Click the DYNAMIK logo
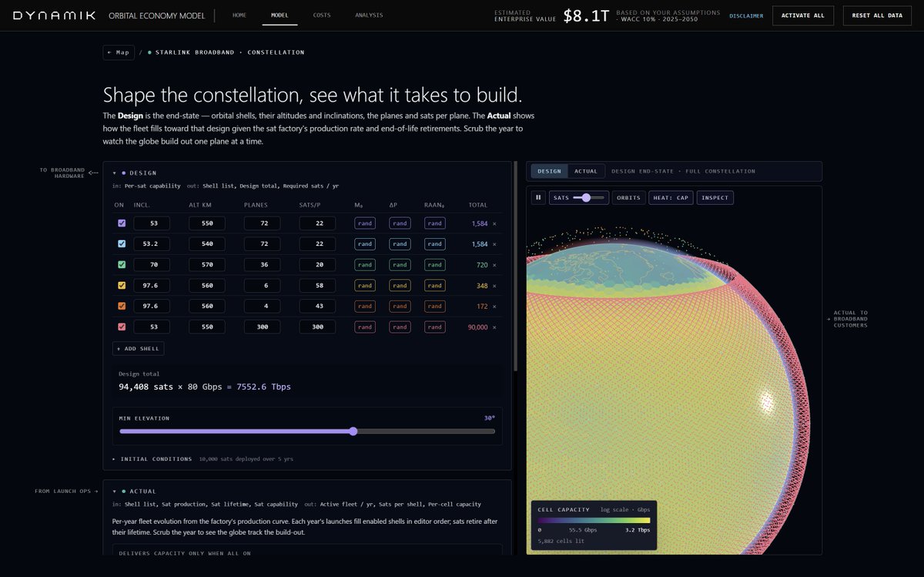 pyautogui.click(x=55, y=15)
